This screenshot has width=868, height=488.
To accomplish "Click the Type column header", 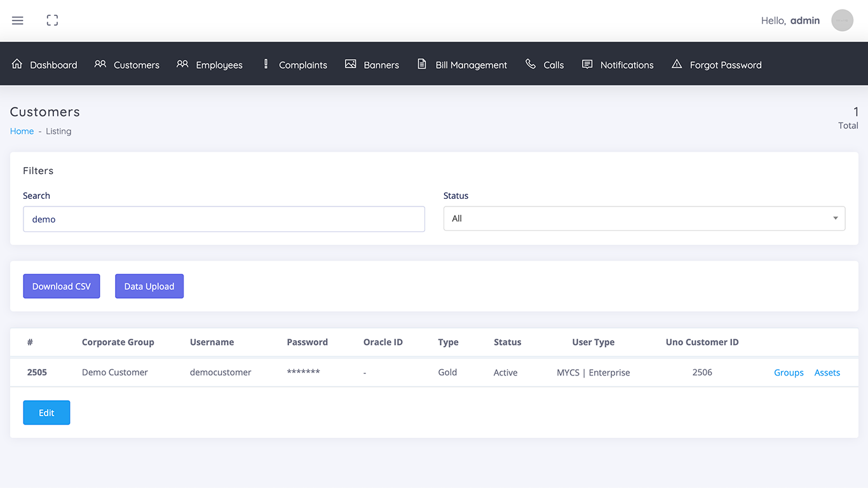I will coord(448,342).
